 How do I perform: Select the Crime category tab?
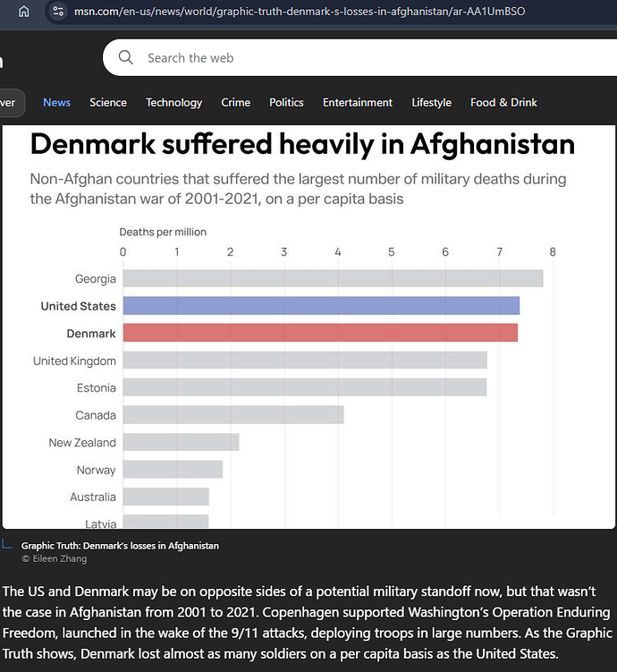coord(236,102)
